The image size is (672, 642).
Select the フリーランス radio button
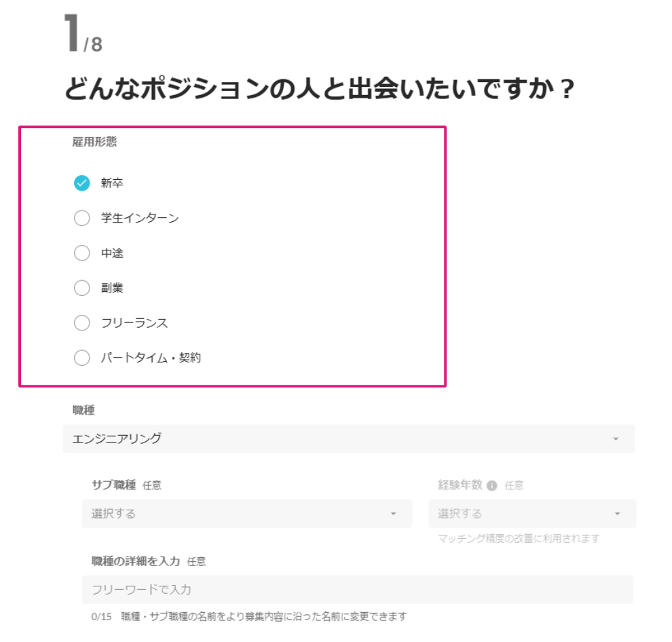click(81, 323)
